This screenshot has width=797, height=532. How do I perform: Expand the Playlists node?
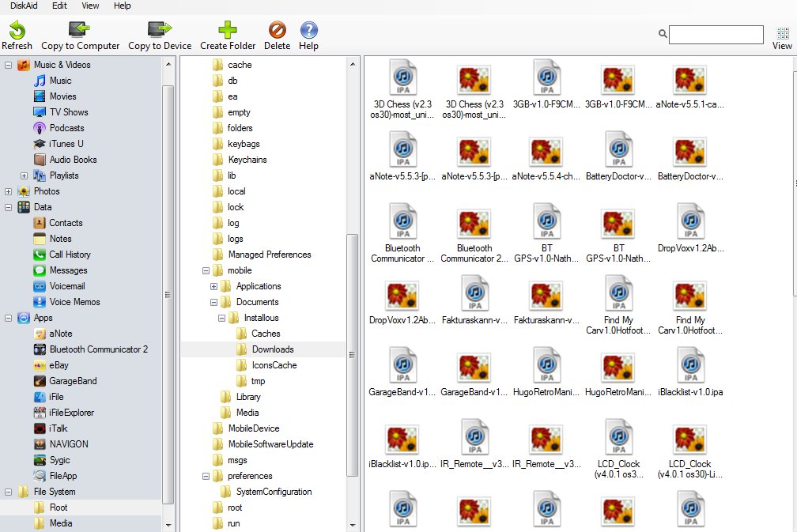click(x=24, y=175)
